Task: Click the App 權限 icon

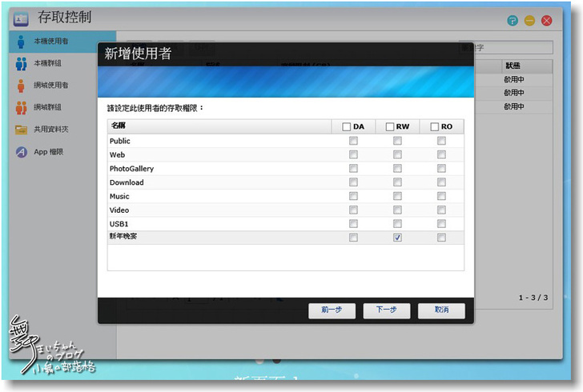Action: point(22,152)
